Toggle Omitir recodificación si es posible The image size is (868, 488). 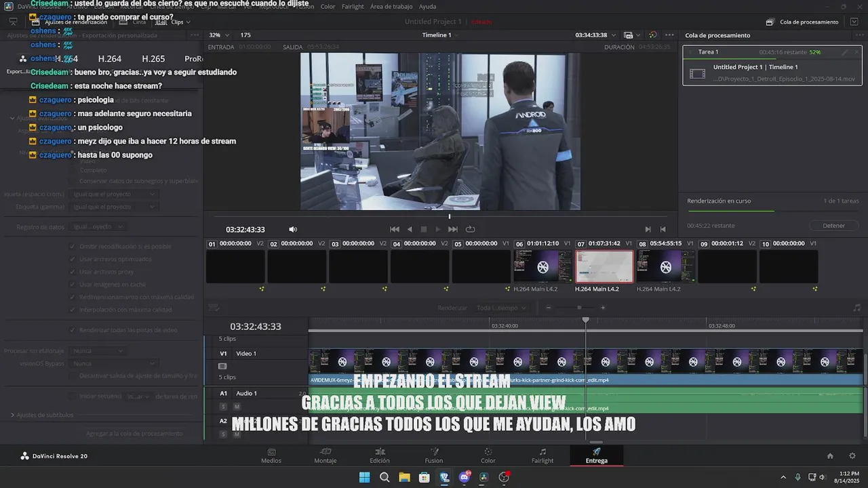click(73, 246)
